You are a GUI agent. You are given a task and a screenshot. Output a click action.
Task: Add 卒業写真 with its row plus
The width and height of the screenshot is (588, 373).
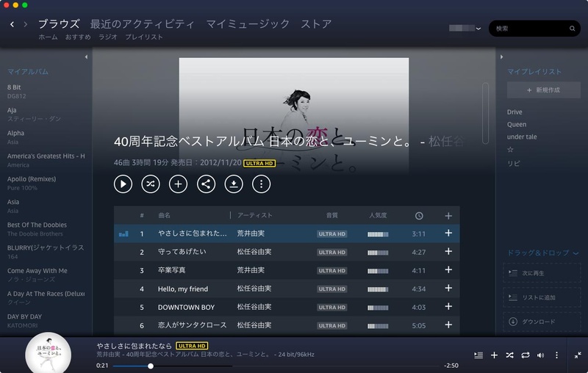(x=448, y=269)
